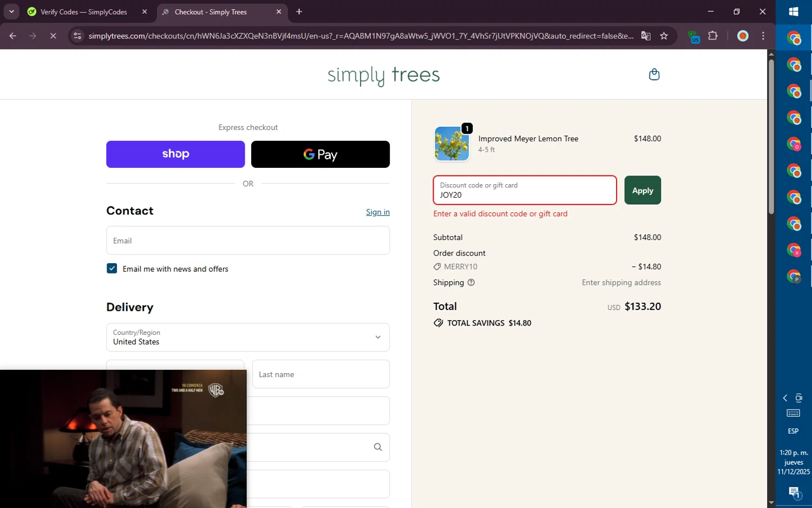812x508 pixels.
Task: Click the 'Enter a valid discount code' error
Action: [500, 214]
